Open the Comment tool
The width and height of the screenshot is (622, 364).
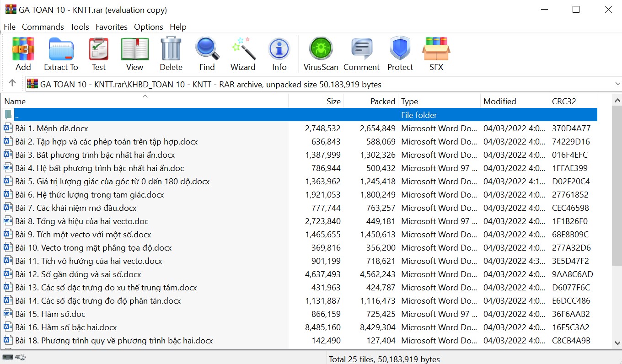click(x=361, y=54)
